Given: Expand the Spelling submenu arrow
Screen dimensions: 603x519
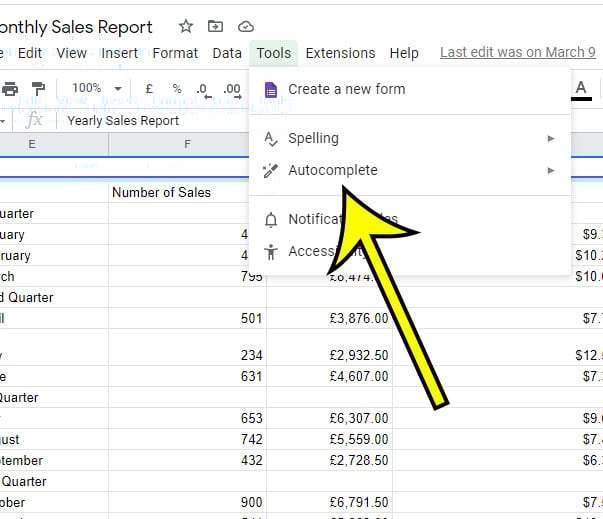Looking at the screenshot, I should [x=551, y=138].
